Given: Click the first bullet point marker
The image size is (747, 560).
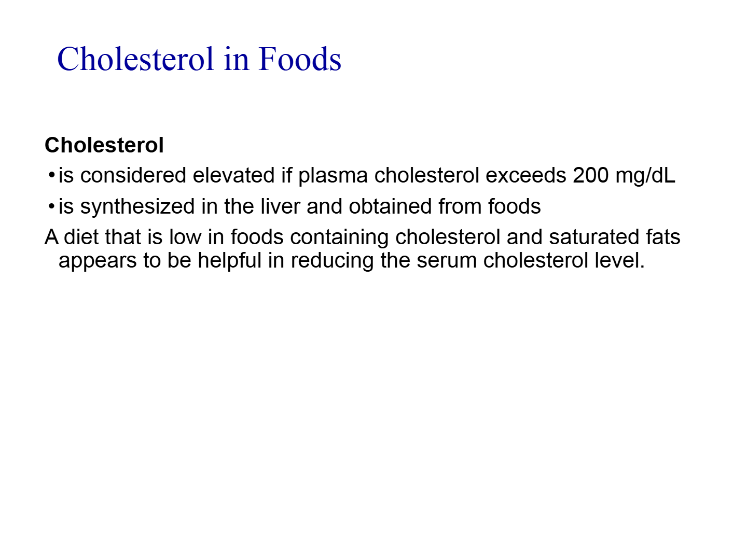Looking at the screenshot, I should (x=51, y=176).
